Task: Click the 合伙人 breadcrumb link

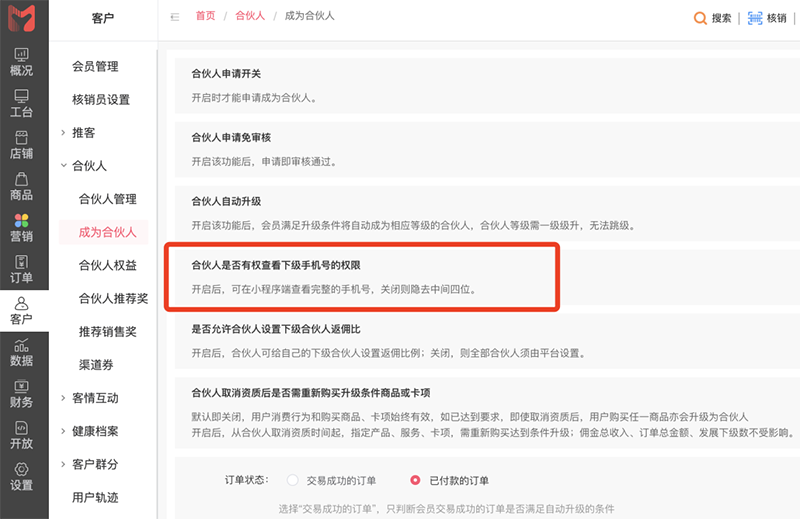Action: point(250,16)
